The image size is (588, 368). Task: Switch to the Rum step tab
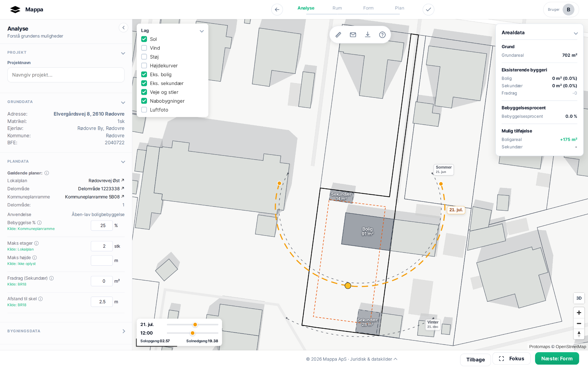pos(337,8)
